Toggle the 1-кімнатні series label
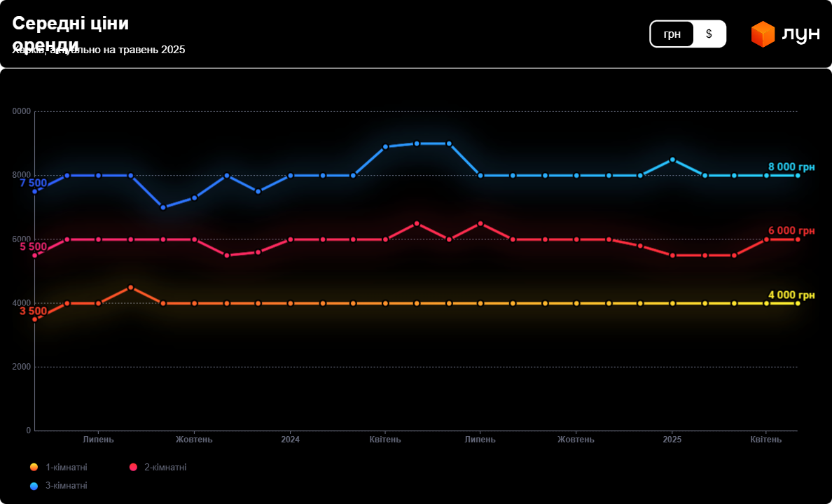 click(67, 467)
